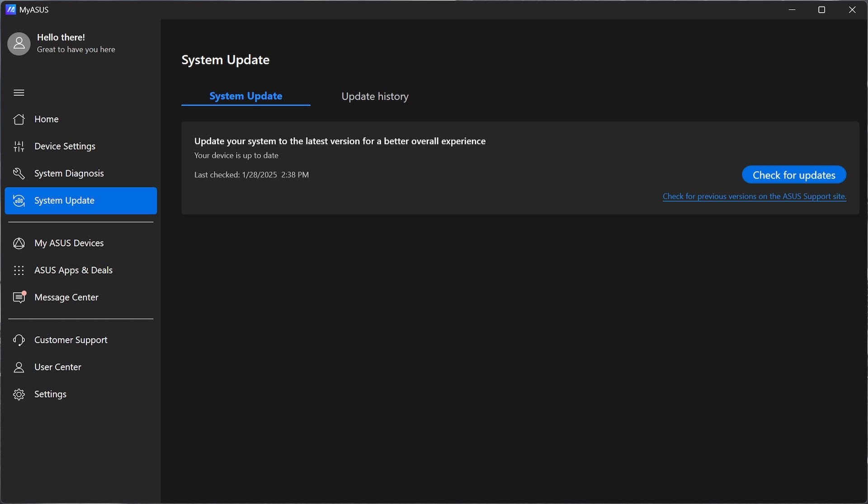Click the System Update sidebar icon
The width and height of the screenshot is (868, 504).
pyautogui.click(x=19, y=200)
